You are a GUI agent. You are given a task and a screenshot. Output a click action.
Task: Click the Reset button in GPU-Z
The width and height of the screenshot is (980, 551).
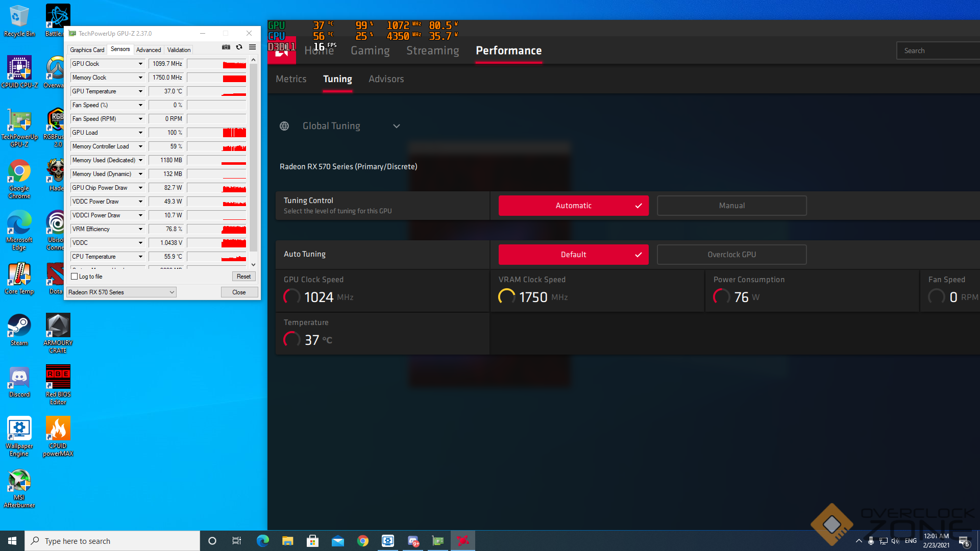243,277
